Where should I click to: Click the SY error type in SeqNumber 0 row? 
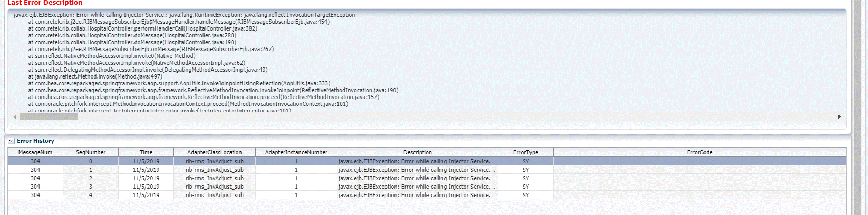[526, 161]
